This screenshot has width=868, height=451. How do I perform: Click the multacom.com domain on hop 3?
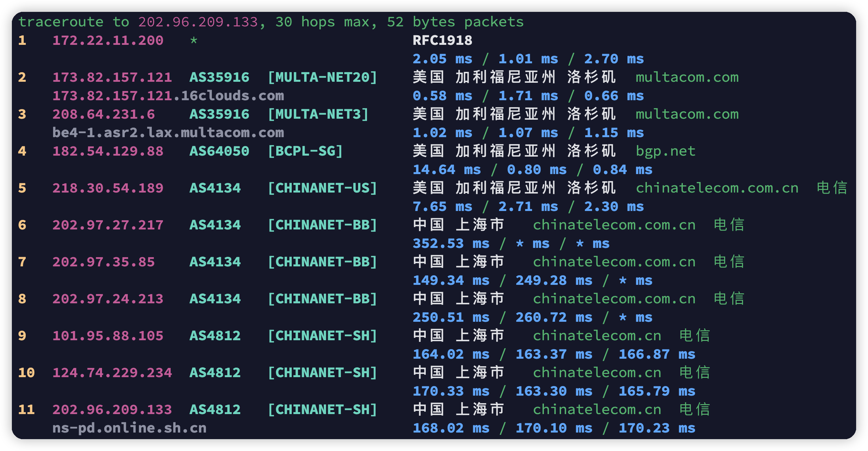(687, 114)
